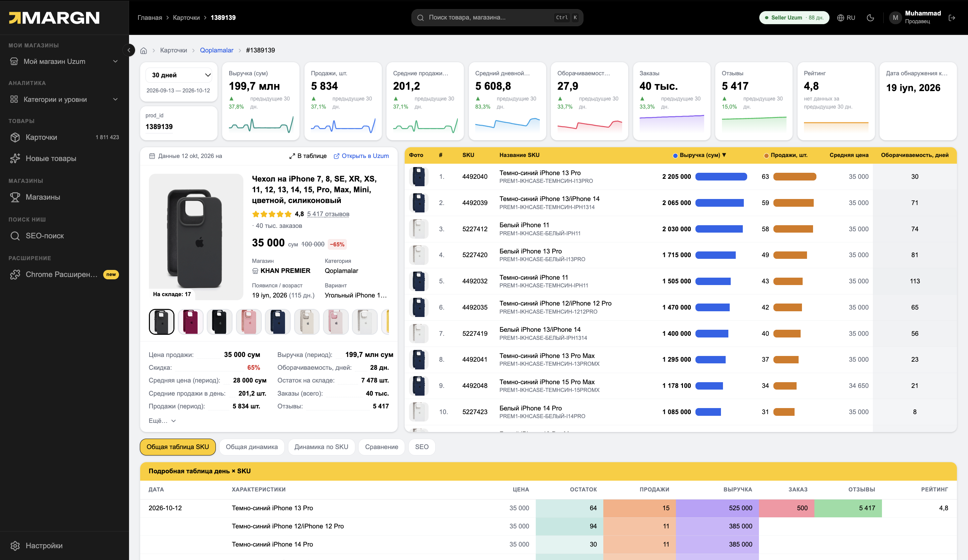
Task: Open Новые товары in the sidebar
Action: [x=65, y=158]
